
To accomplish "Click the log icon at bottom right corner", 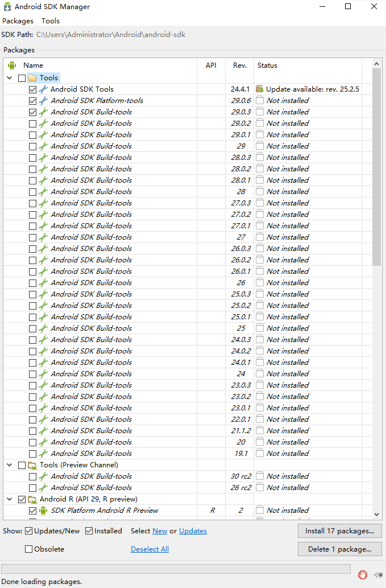I will pyautogui.click(x=378, y=574).
